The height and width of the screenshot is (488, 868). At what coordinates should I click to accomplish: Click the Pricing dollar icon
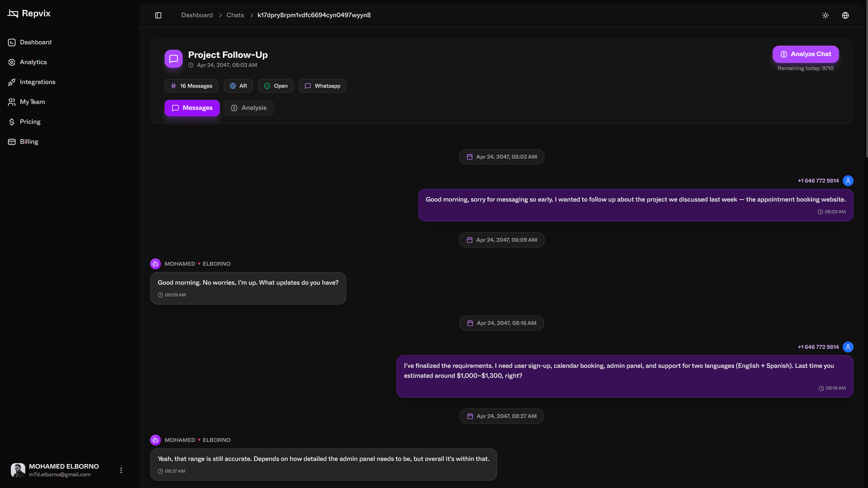[x=12, y=122]
